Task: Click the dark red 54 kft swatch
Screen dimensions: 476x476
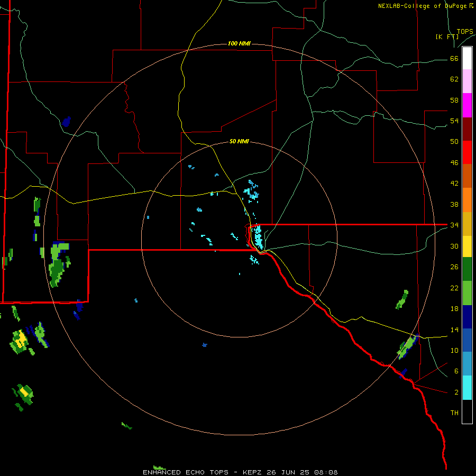Action: tap(467, 129)
